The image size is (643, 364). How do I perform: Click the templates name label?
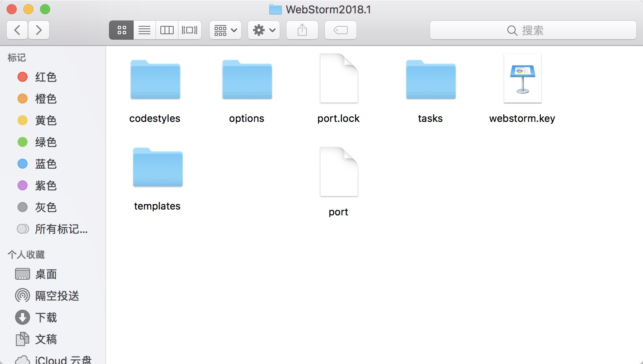coord(157,206)
